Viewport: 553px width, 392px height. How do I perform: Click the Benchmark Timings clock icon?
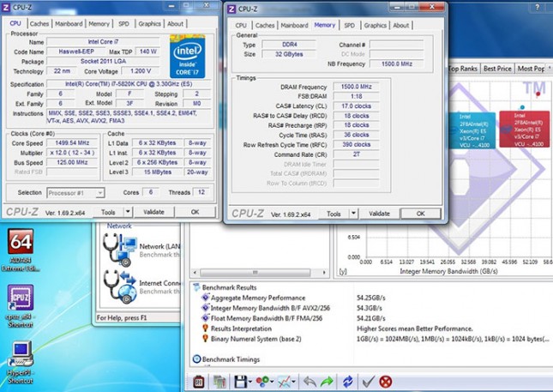tap(197, 359)
